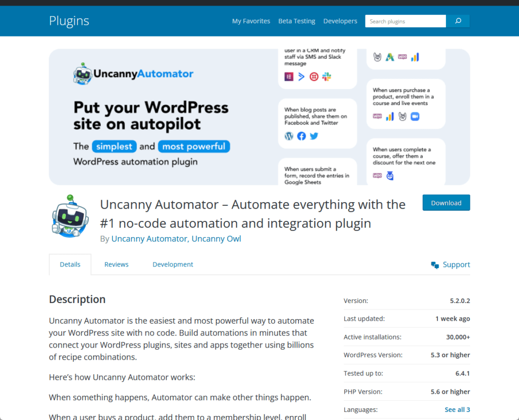Click the WordPress logo in blog posts card

point(289,136)
